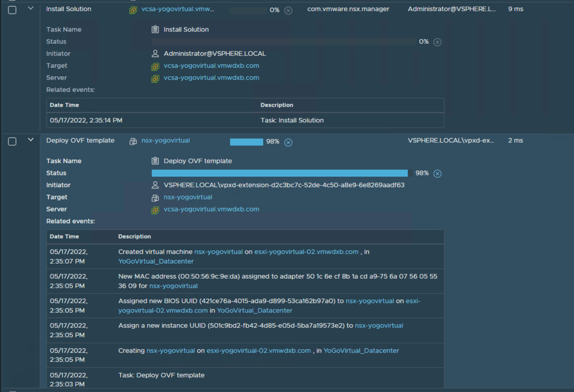This screenshot has width=574, height=392.
Task: Open esxi-yogovirtual-02.vmwdxb.com link in Created virtual machine event
Action: [x=306, y=252]
